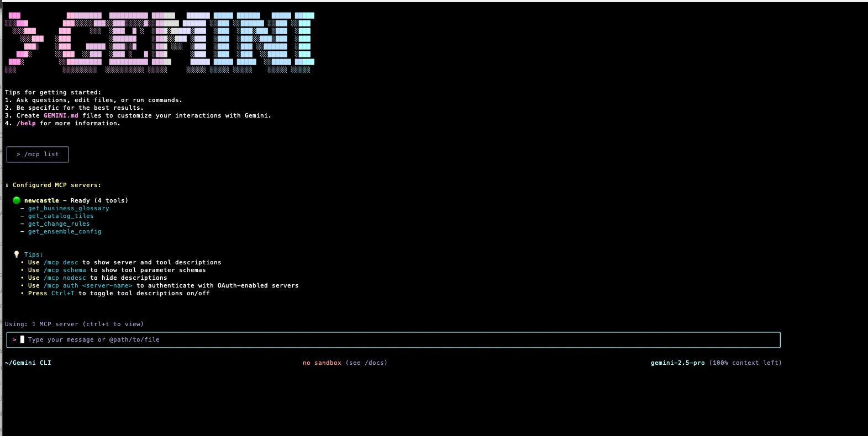
Task: Click the '/help' command in tips
Action: pyautogui.click(x=26, y=124)
